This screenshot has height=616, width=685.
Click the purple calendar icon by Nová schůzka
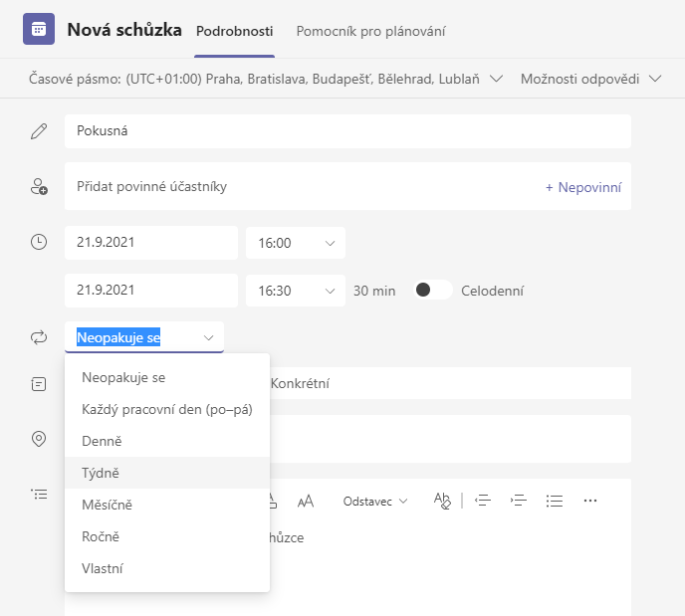click(x=39, y=30)
